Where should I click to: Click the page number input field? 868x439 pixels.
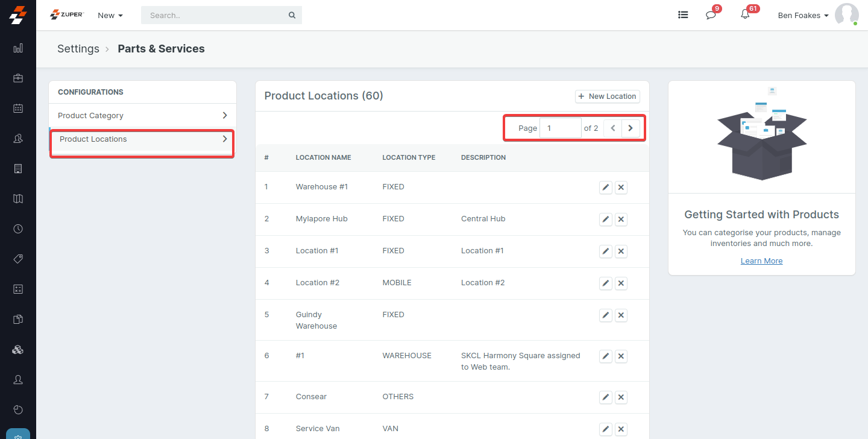click(560, 128)
